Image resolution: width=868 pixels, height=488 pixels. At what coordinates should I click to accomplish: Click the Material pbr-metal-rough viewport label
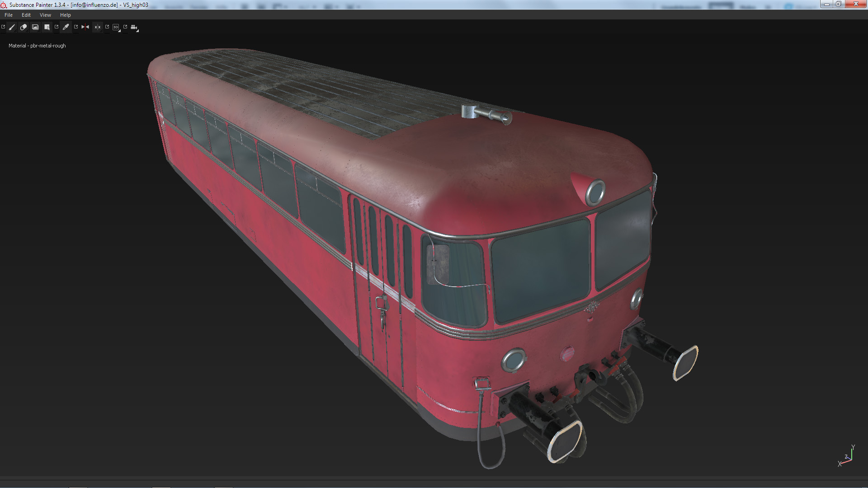pos(37,46)
